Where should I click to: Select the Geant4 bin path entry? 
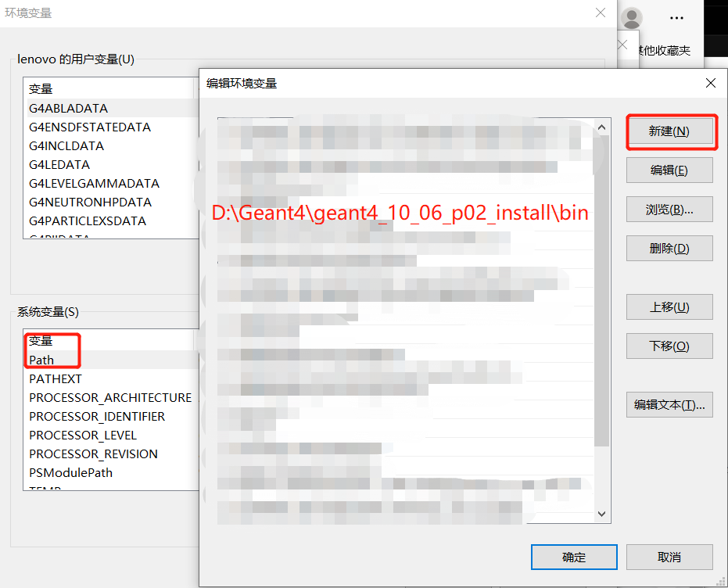point(397,212)
